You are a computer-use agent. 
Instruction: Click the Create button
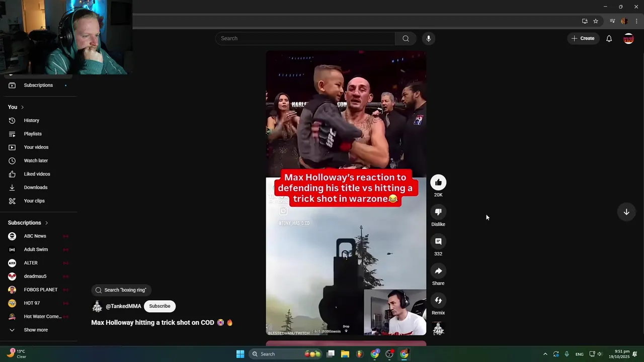click(583, 38)
